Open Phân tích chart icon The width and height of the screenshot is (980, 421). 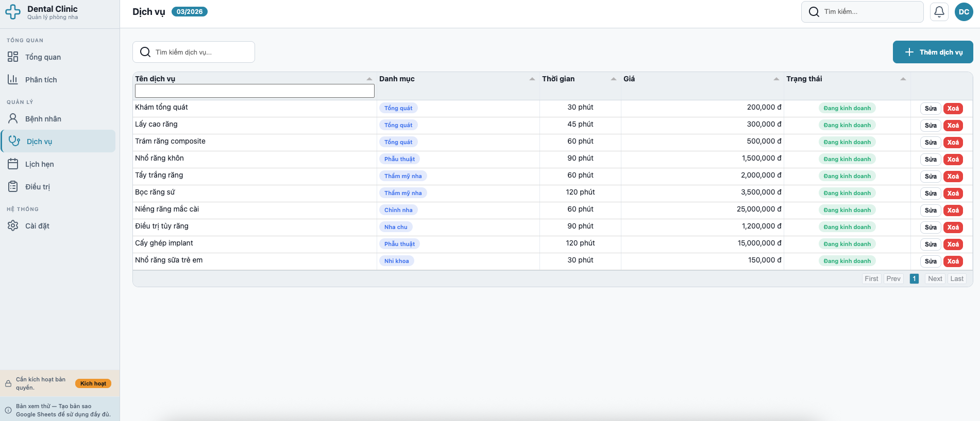pyautogui.click(x=13, y=79)
